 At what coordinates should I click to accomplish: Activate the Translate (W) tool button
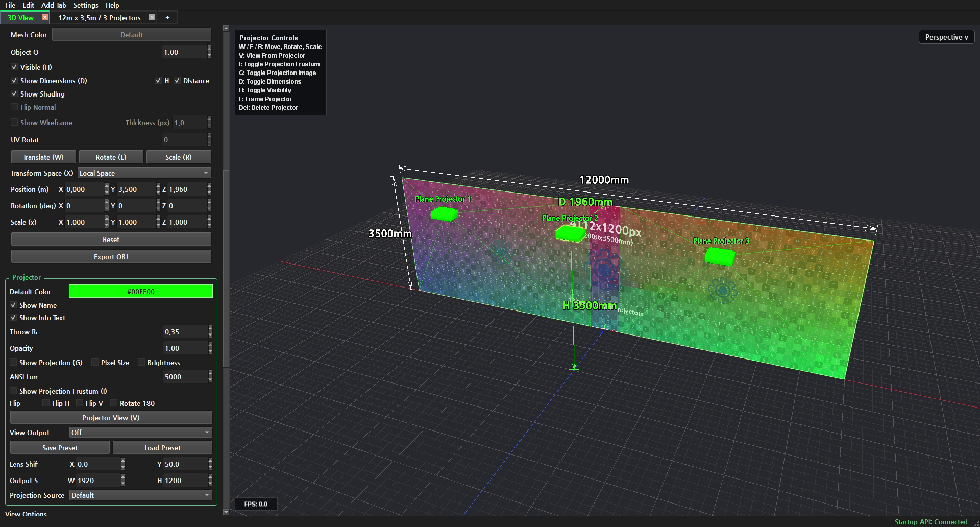coord(43,157)
